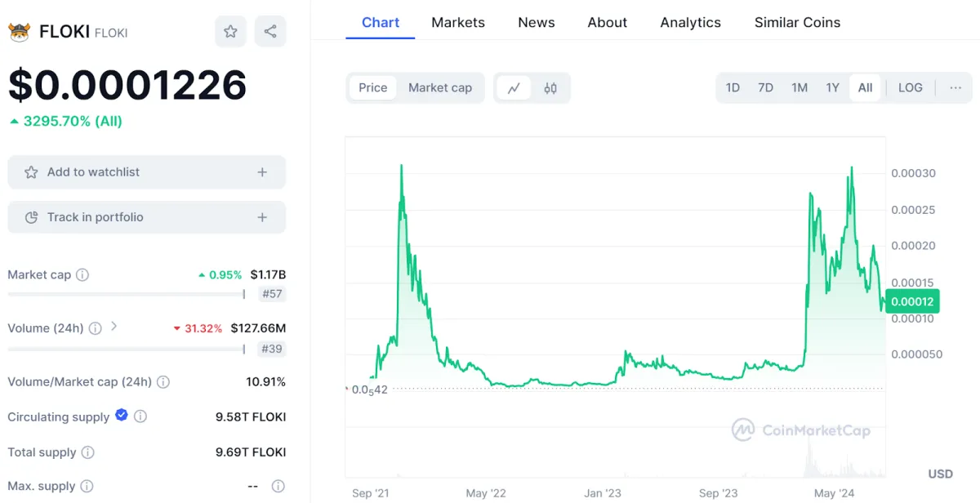Click the 0.00020 price axis label

click(913, 246)
